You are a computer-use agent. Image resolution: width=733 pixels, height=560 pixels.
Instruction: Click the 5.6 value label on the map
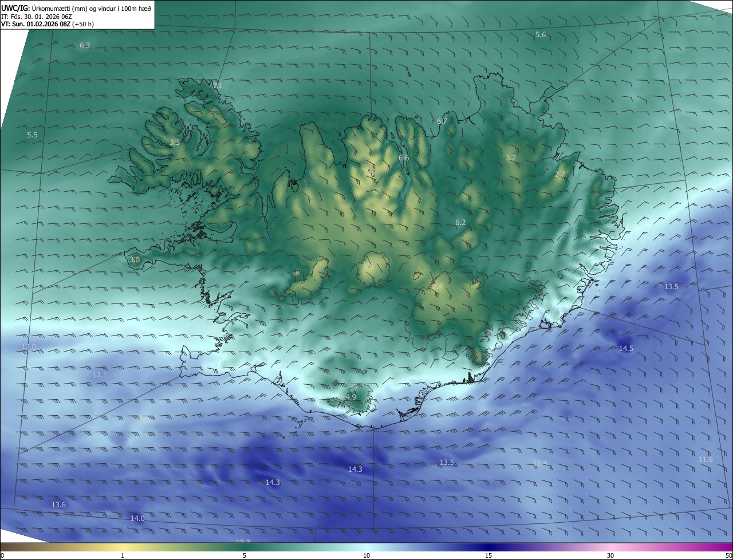pos(541,35)
